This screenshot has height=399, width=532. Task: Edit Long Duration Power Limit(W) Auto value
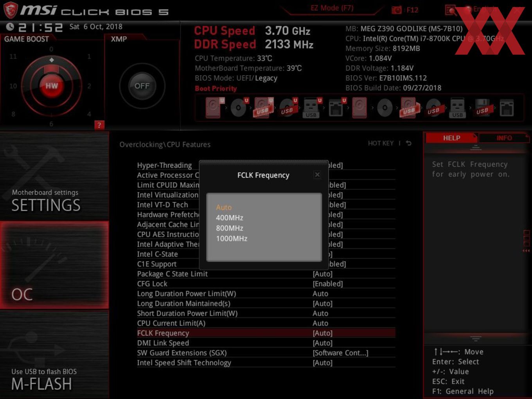(x=320, y=294)
